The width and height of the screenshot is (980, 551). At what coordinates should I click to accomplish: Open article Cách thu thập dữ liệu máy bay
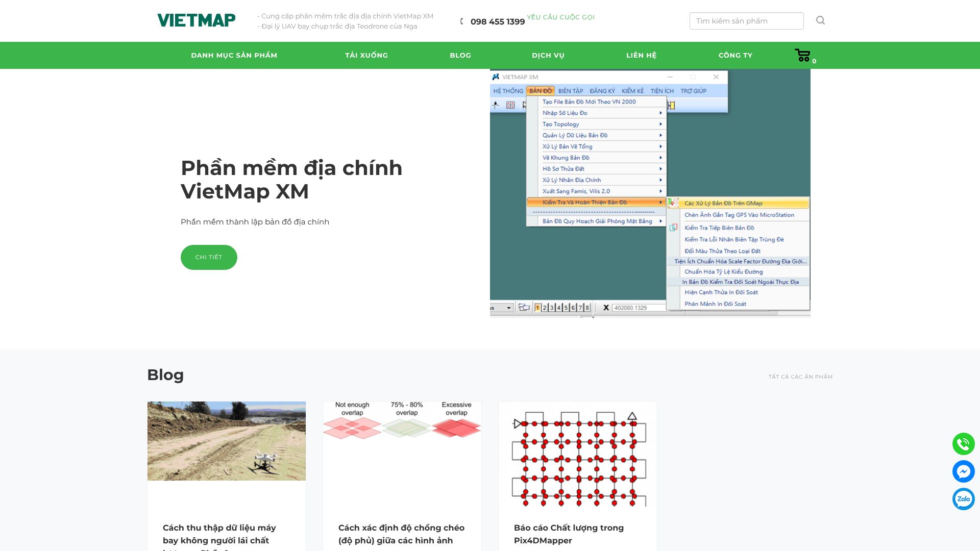click(x=219, y=537)
